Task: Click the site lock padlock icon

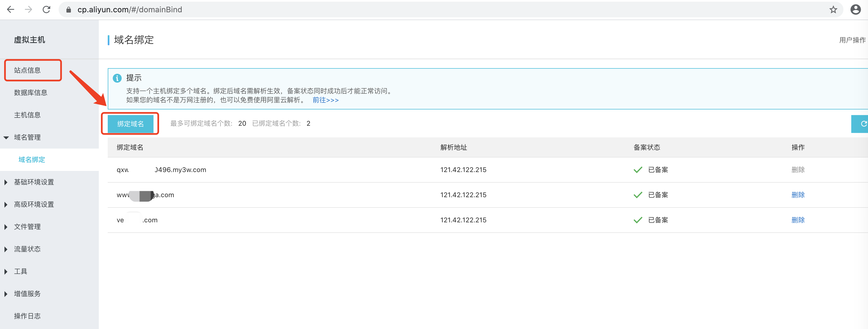Action: click(69, 10)
